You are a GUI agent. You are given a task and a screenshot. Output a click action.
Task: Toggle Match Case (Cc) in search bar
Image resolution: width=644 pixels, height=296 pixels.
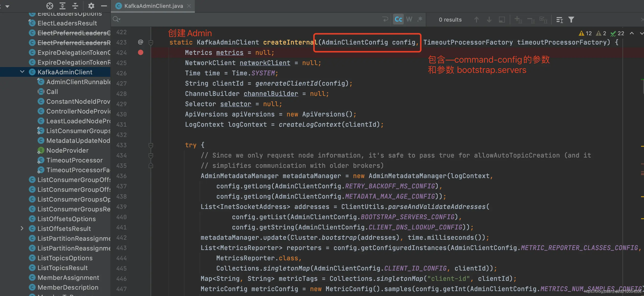point(398,19)
